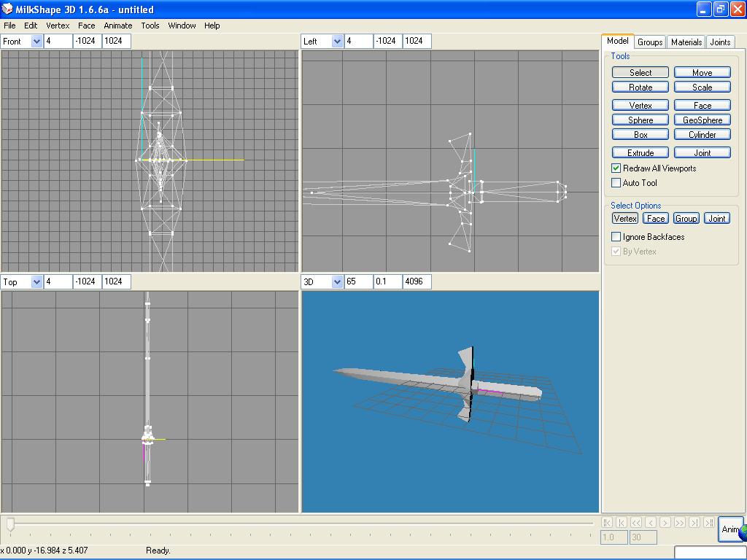
Task: Pick the GeoSphere primitive tool
Action: click(x=702, y=120)
